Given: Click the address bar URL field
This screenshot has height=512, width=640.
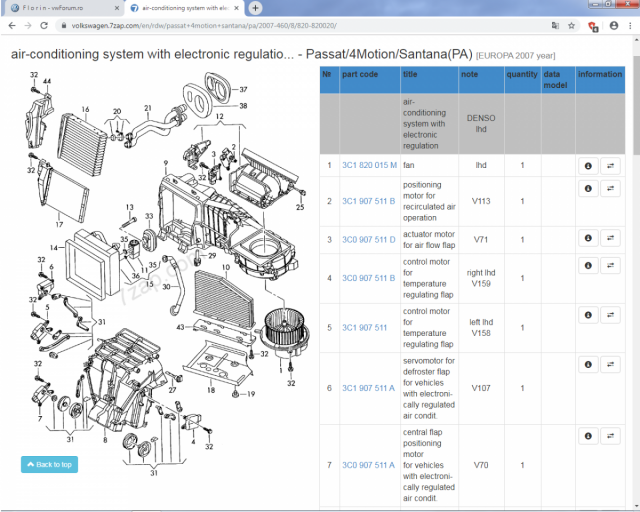Looking at the screenshot, I should click(300, 24).
